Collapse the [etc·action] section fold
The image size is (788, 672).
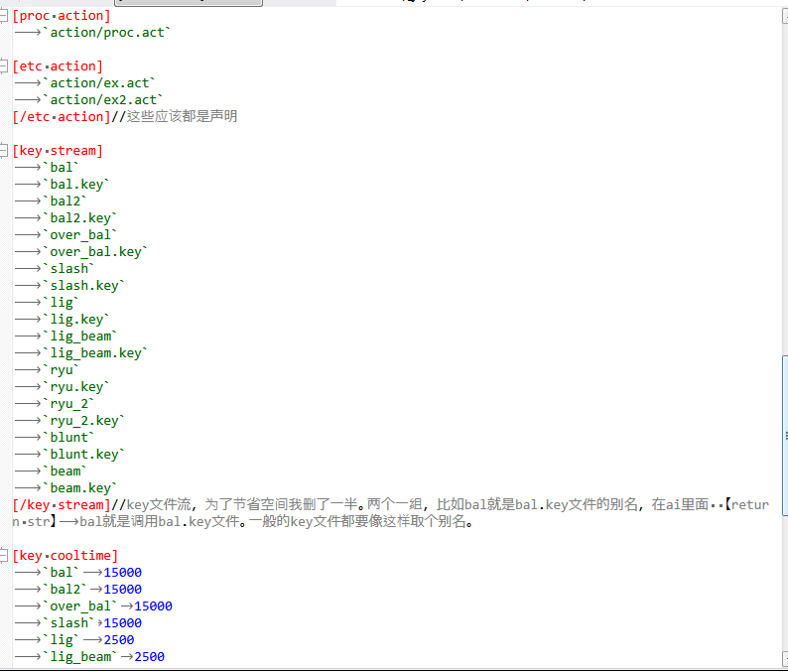click(x=5, y=67)
